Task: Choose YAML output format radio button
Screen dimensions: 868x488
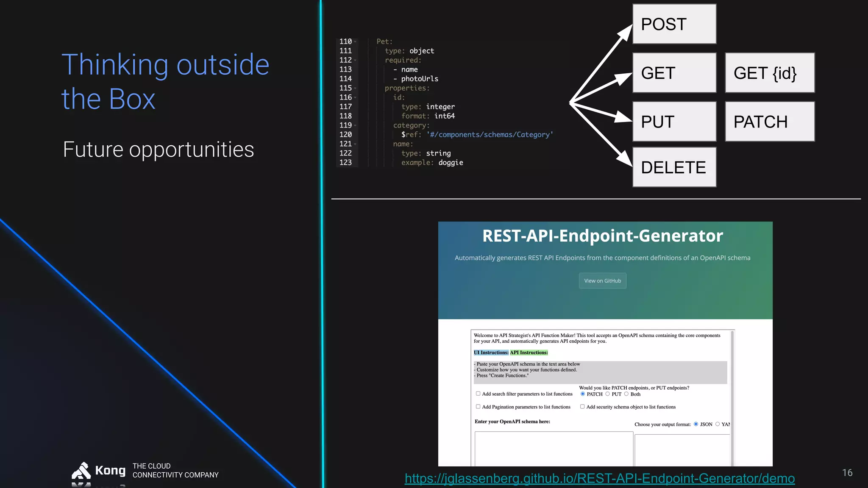Action: click(x=718, y=424)
